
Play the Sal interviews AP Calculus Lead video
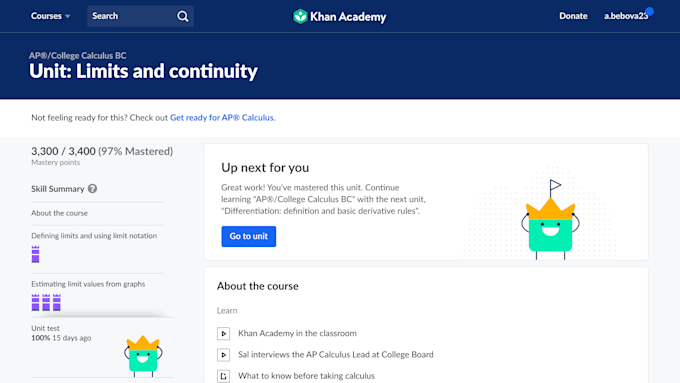pyautogui.click(x=223, y=355)
